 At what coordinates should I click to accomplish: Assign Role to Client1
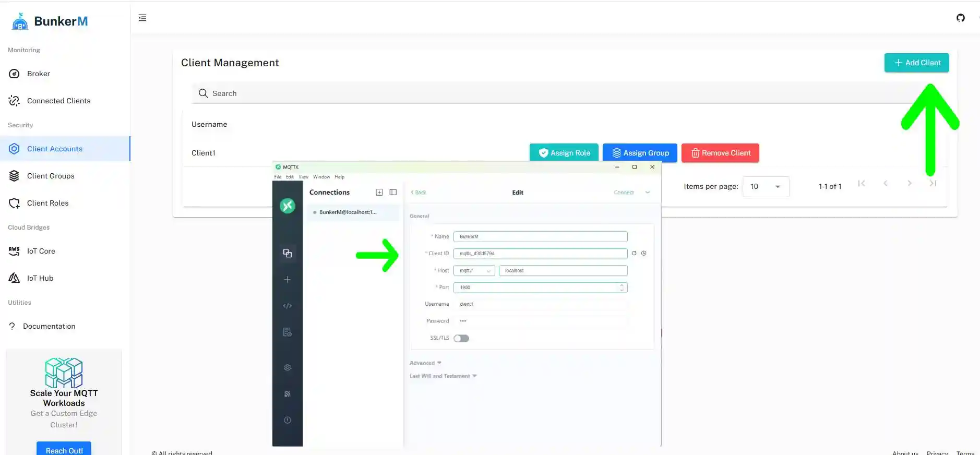tap(564, 153)
